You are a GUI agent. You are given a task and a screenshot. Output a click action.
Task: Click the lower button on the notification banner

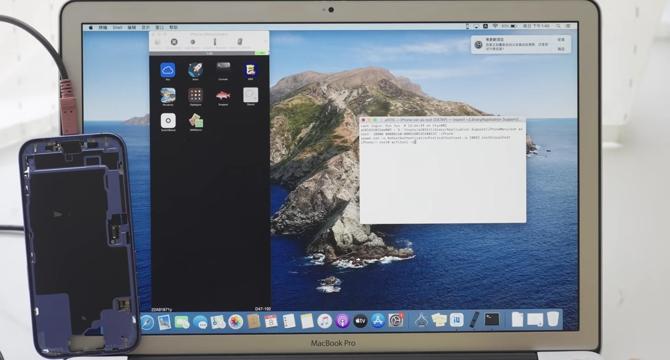point(561,49)
